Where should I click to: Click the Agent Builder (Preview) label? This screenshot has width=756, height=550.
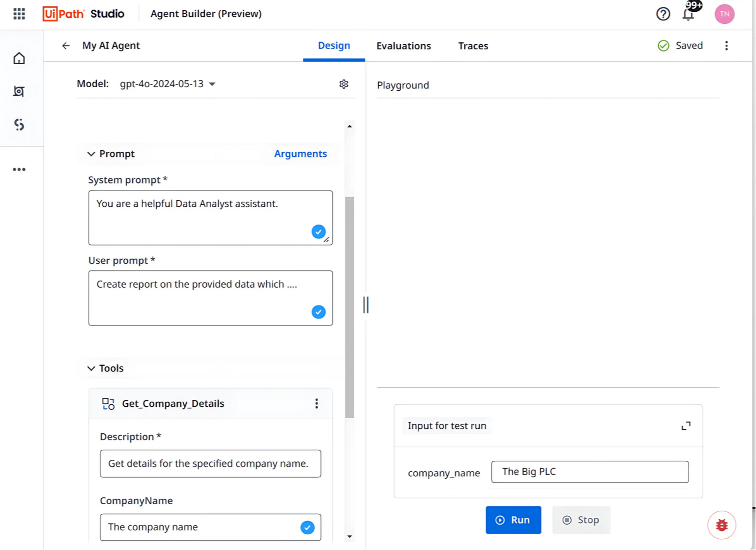[206, 14]
